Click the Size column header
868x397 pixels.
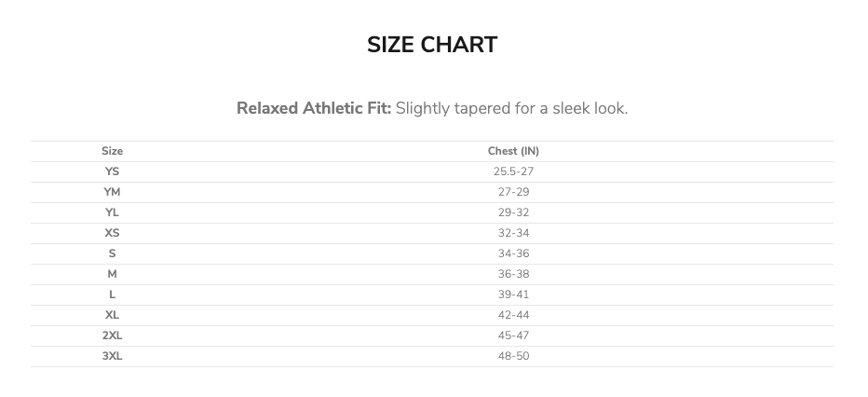coord(112,151)
